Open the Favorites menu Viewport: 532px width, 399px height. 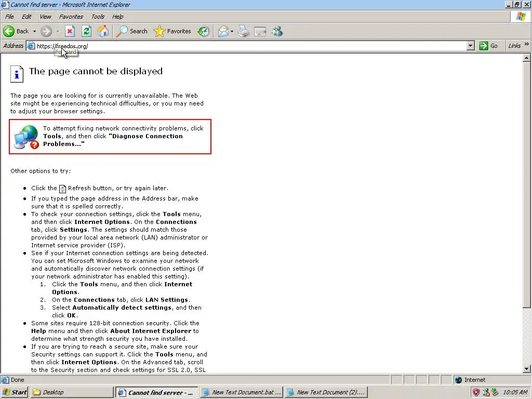click(x=71, y=17)
